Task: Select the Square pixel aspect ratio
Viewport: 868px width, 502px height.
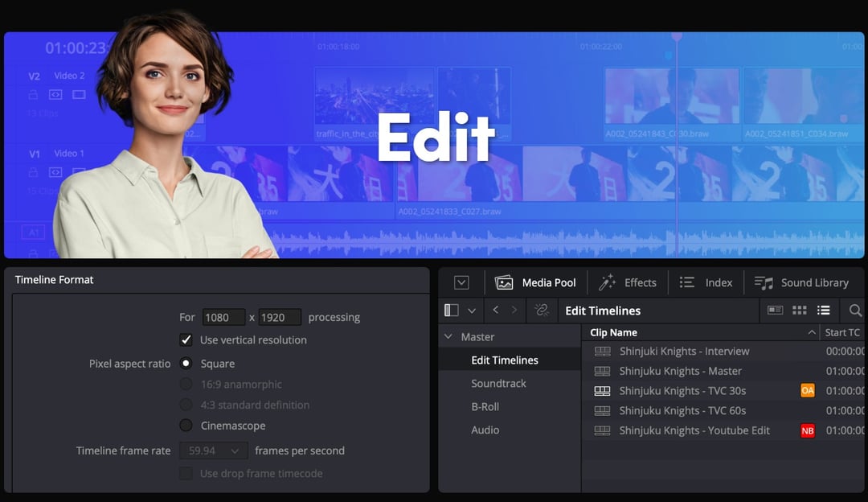Action: [x=186, y=364]
